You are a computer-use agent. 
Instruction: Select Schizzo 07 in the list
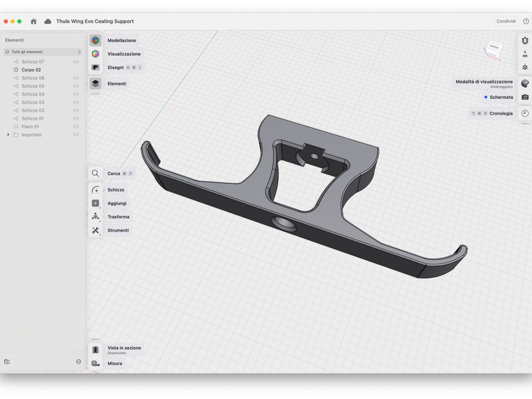[33, 61]
